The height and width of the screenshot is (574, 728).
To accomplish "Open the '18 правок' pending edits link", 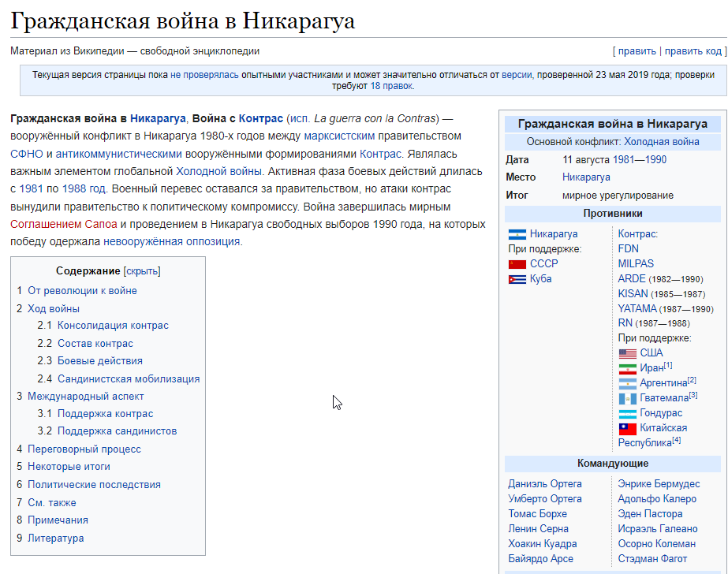I will pyautogui.click(x=391, y=86).
